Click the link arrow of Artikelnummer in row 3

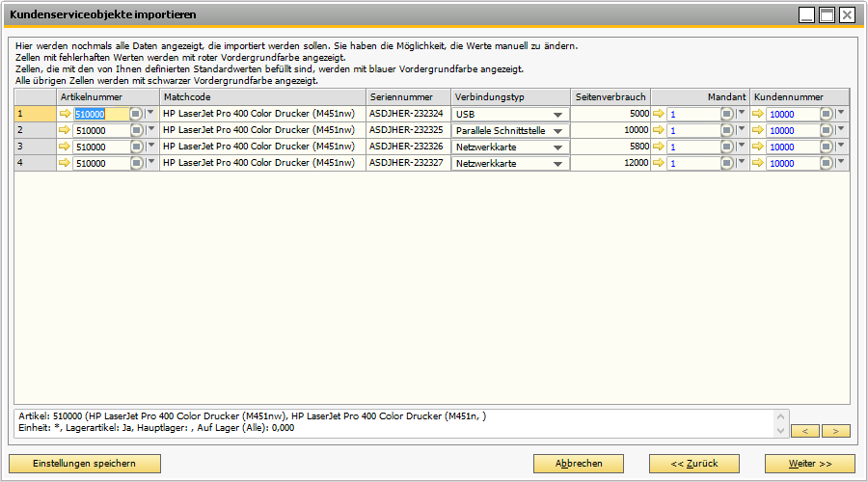click(65, 147)
